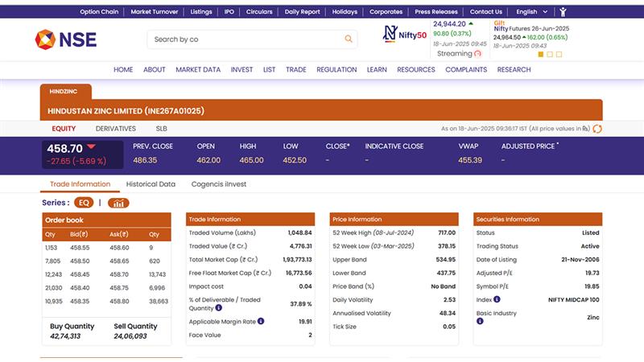The width and height of the screenshot is (644, 362).
Task: Click the Streaming status icon
Action: coord(477,54)
